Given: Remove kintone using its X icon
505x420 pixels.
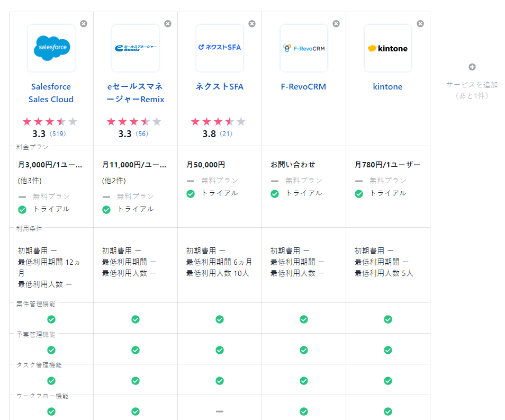Looking at the screenshot, I should 420,24.
